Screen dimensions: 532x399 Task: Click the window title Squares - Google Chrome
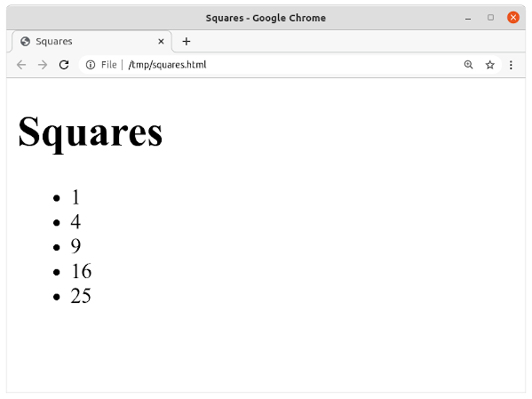(x=266, y=18)
